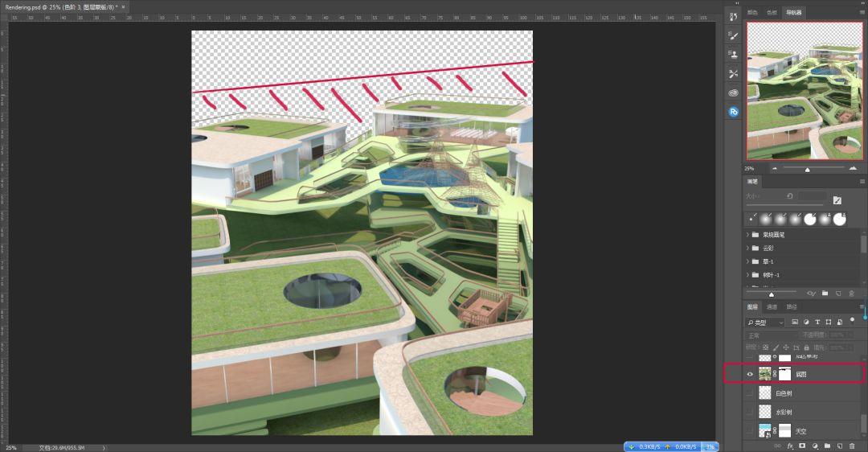Click the Navigator zoom slider handle
This screenshot has height=452, width=868.
pyautogui.click(x=807, y=170)
